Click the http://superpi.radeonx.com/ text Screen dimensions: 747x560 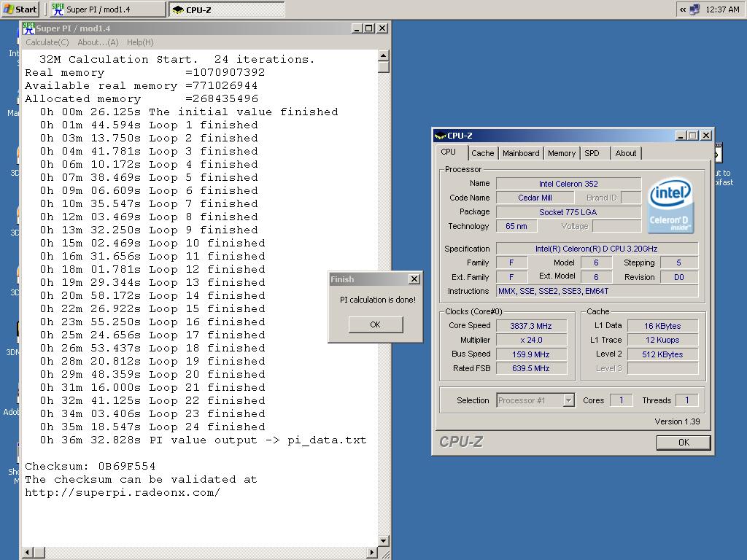[123, 492]
